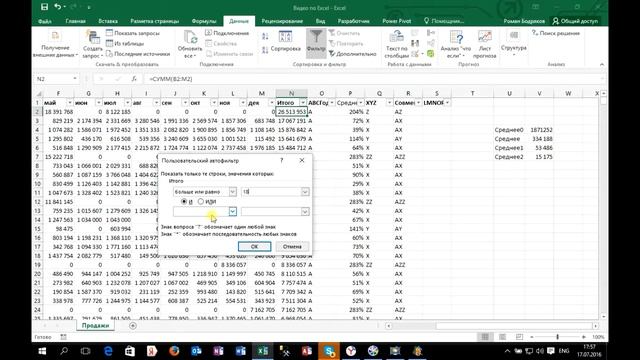Open Последние источники

coord(138,53)
